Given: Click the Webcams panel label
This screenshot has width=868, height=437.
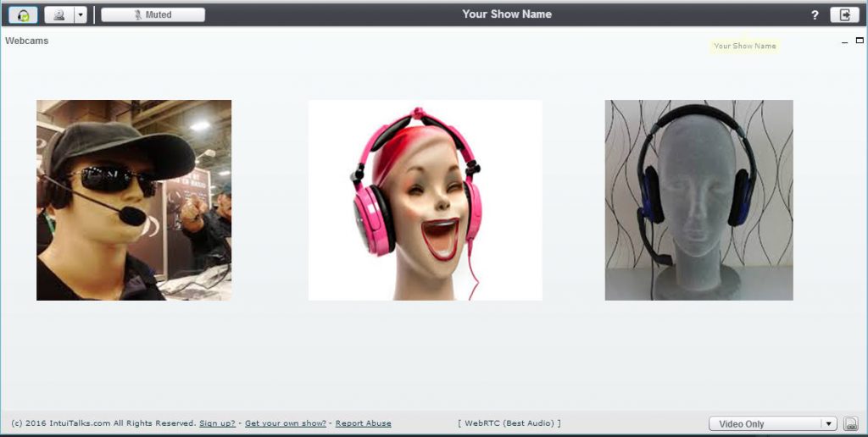Looking at the screenshot, I should click(x=26, y=41).
